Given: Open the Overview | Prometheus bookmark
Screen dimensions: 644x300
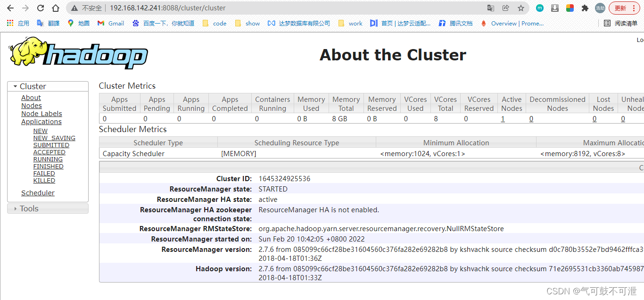Looking at the screenshot, I should point(512,23).
